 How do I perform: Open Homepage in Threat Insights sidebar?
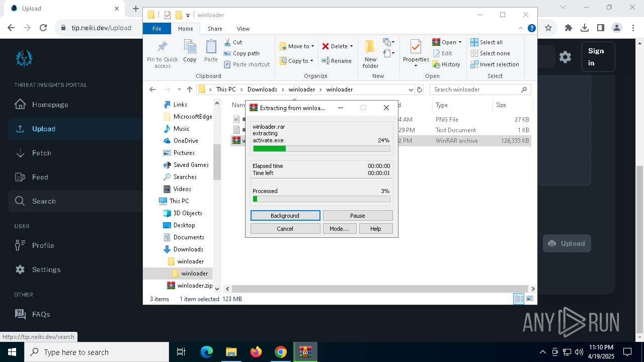coord(75,105)
